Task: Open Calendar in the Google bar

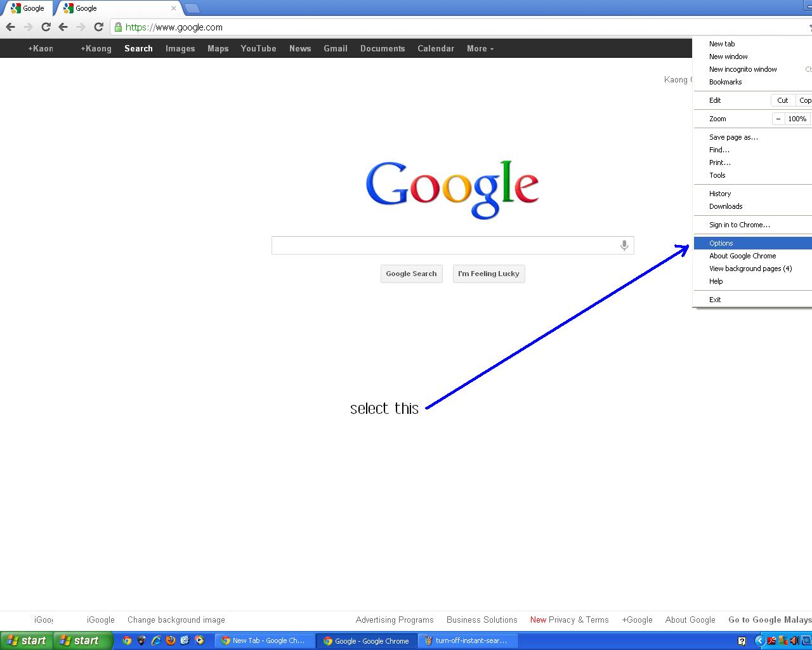Action: (x=436, y=48)
